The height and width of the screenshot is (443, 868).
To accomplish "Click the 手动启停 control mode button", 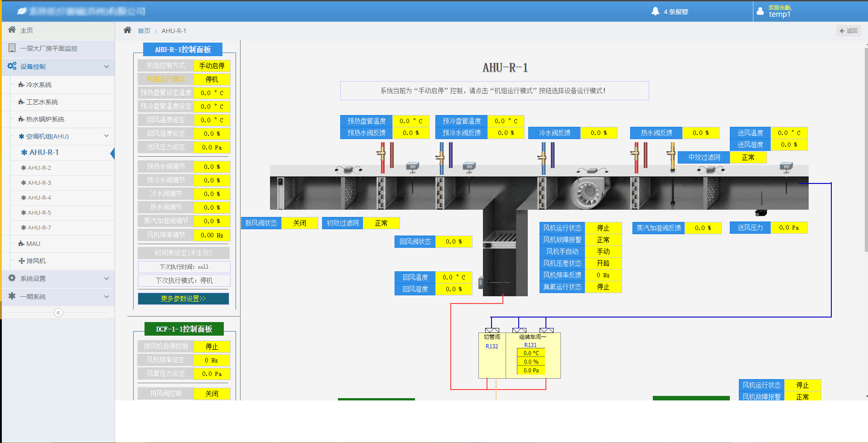I will point(212,66).
